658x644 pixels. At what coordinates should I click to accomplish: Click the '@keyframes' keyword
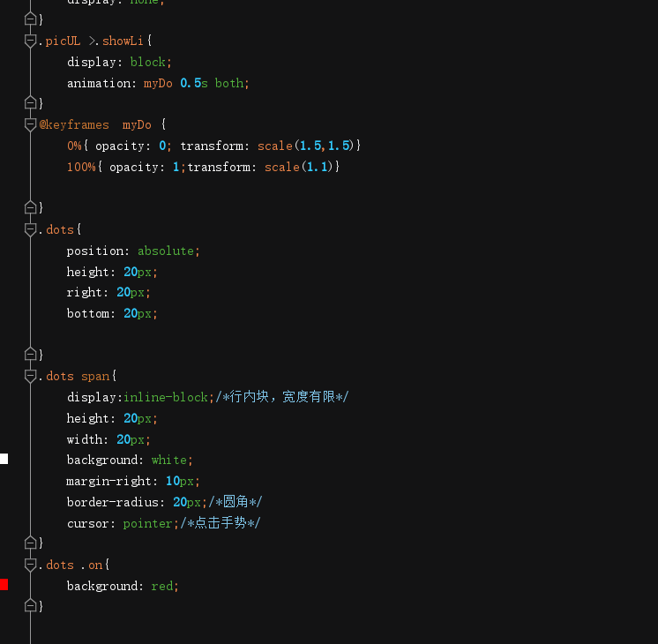(x=74, y=124)
